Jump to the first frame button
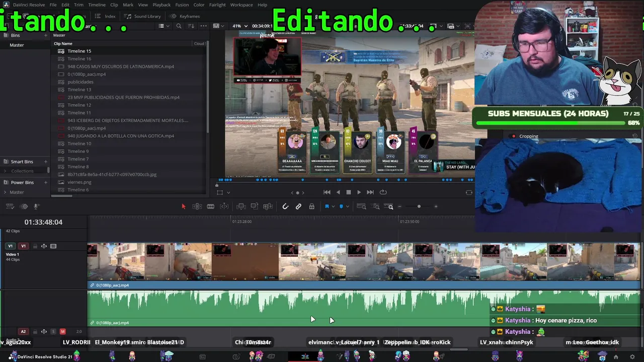This screenshot has width=644, height=362. coord(327,192)
